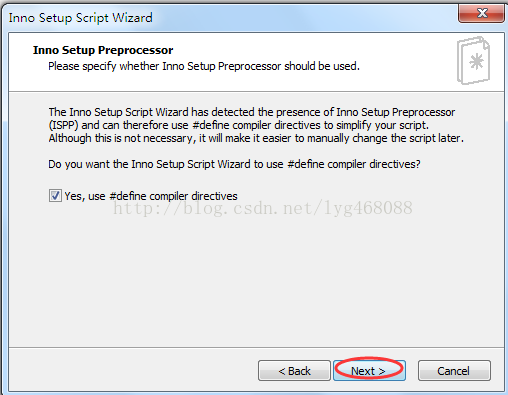Click the blog.csdn.net watermark URL

[263, 208]
